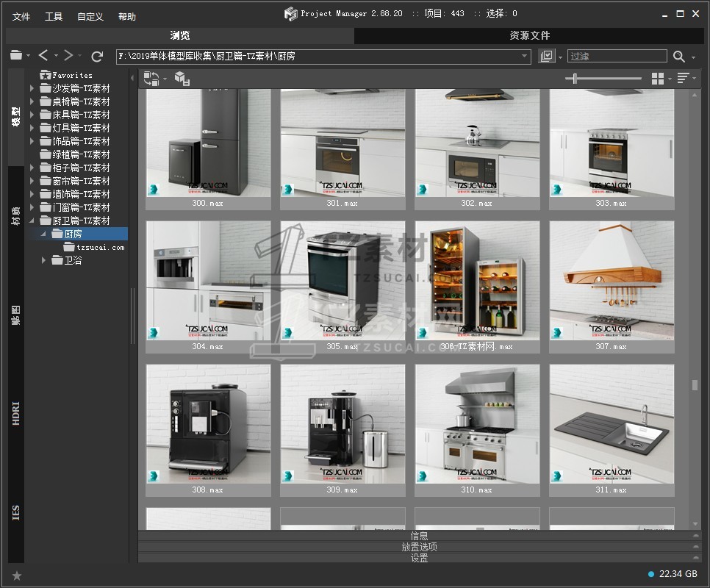Viewport: 710px width, 588px height.
Task: Select the HDRI side tab
Action: coord(16,414)
